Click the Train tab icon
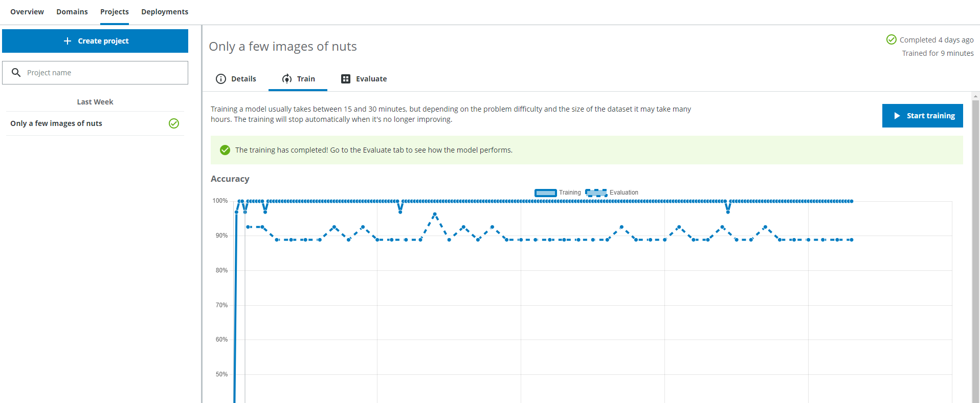 (287, 79)
